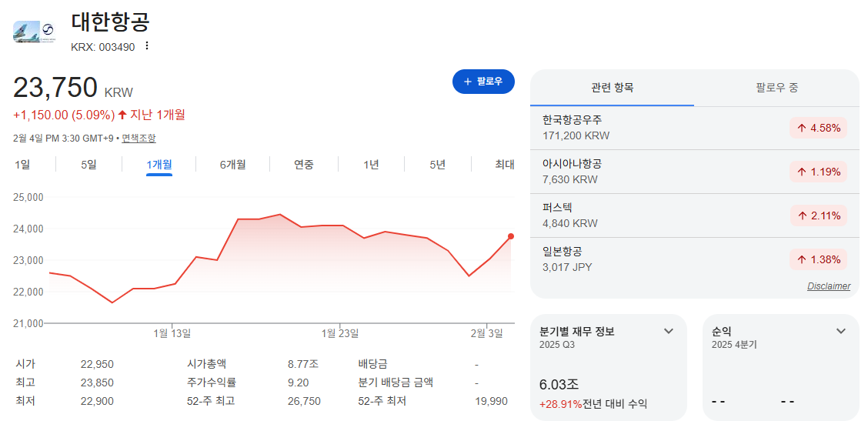This screenshot has width=868, height=431.
Task: Click the 1.19% change badge
Action: pos(818,172)
